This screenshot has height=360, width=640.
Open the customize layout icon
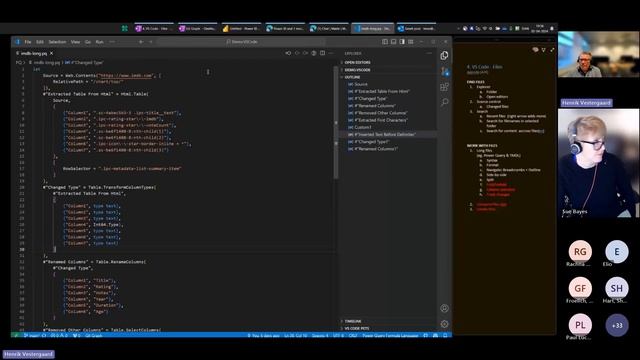[x=411, y=42]
